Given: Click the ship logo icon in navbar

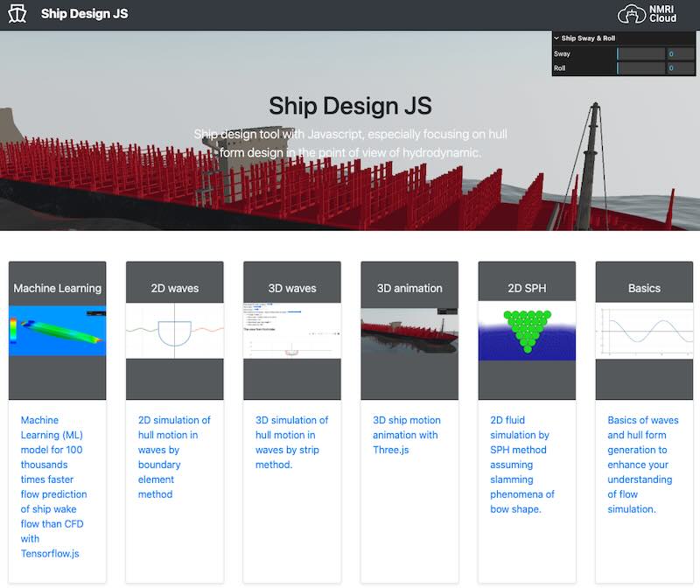Looking at the screenshot, I should (x=17, y=15).
